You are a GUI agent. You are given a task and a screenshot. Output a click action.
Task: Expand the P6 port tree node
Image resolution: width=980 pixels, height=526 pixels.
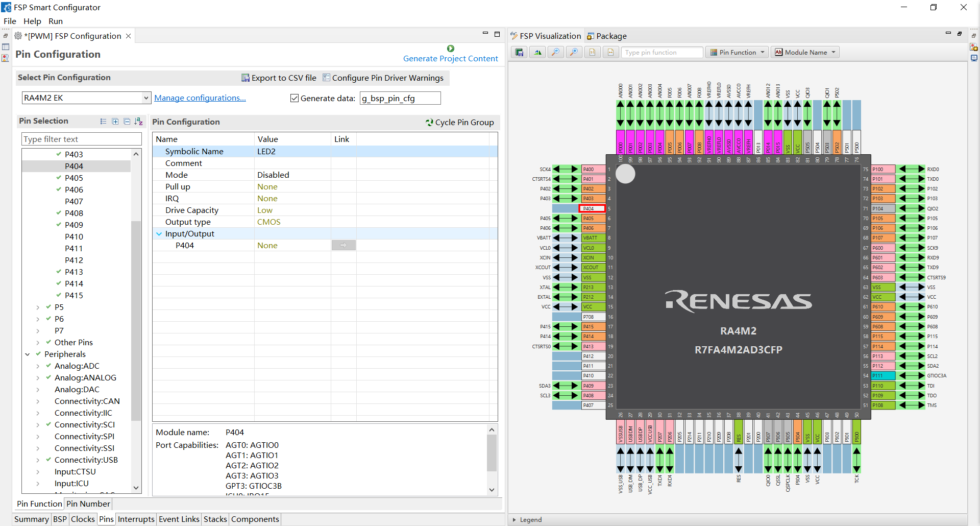point(38,319)
